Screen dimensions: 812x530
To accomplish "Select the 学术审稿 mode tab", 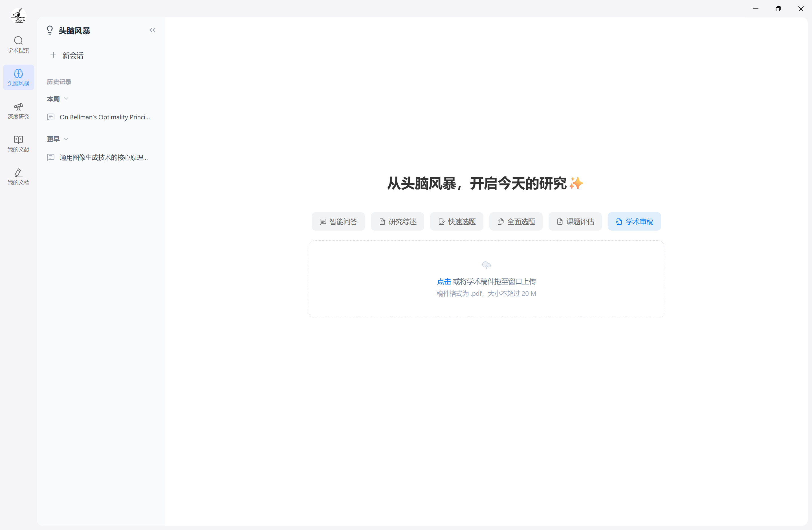I will 634,222.
